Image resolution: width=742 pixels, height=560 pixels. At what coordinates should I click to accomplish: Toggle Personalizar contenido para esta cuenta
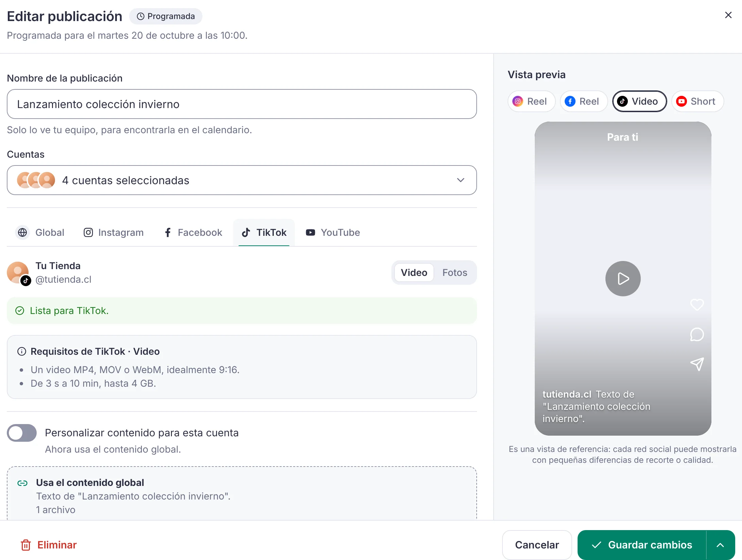tap(22, 433)
